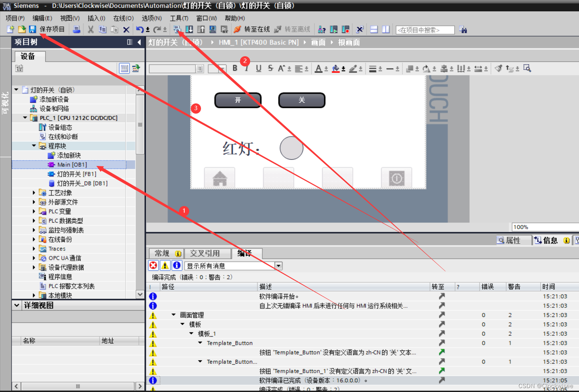Click the 转至在线 button
Image resolution: width=579 pixels, height=392 pixels.
point(252,29)
